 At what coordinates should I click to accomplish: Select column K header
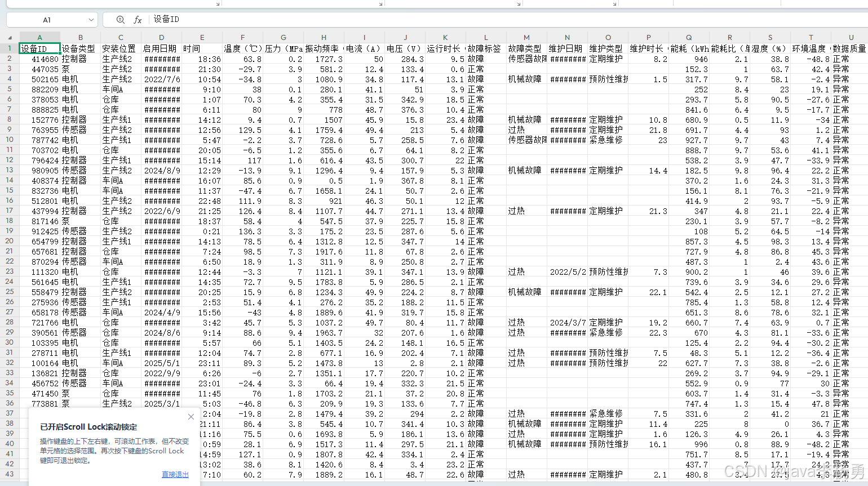click(x=445, y=38)
